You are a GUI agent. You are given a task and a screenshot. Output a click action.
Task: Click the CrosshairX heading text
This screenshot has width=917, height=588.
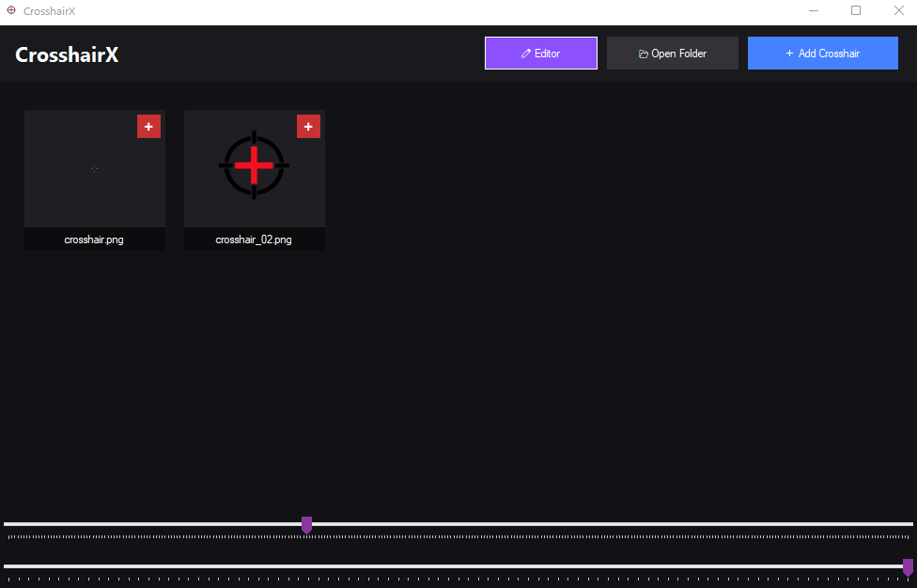click(67, 54)
